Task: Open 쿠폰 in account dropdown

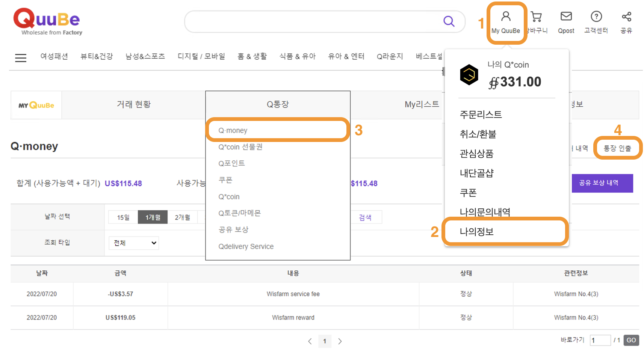Action: [468, 193]
